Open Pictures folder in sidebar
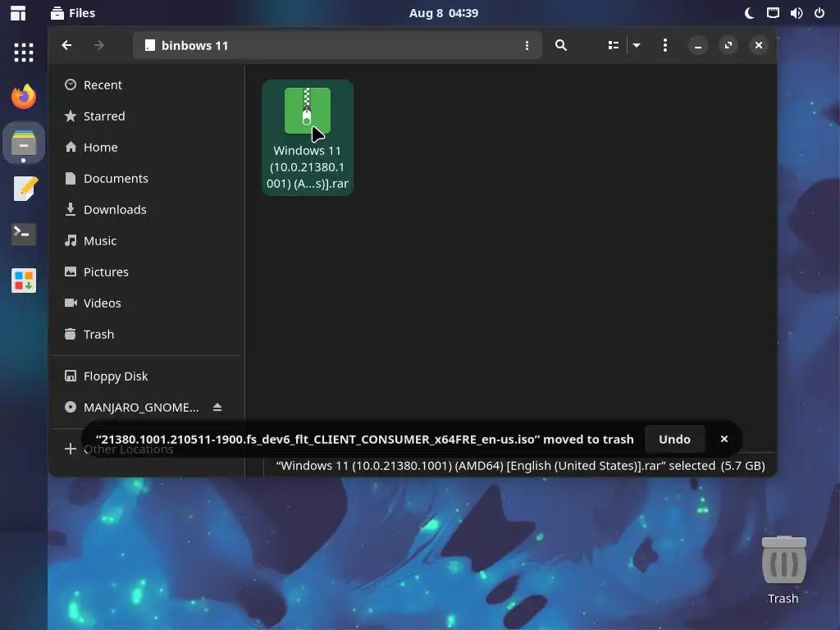This screenshot has width=840, height=630. coord(146,272)
